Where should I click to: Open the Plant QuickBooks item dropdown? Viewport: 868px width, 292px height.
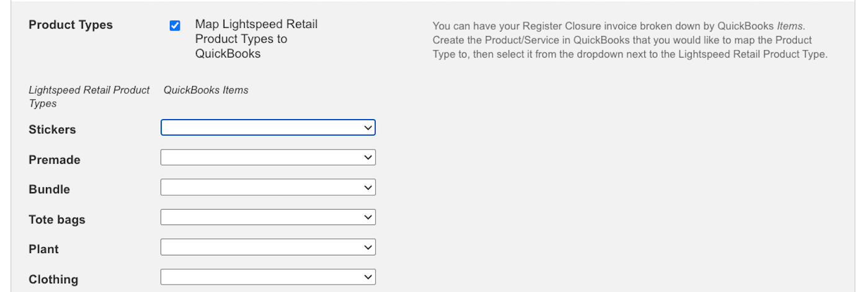[x=268, y=247]
